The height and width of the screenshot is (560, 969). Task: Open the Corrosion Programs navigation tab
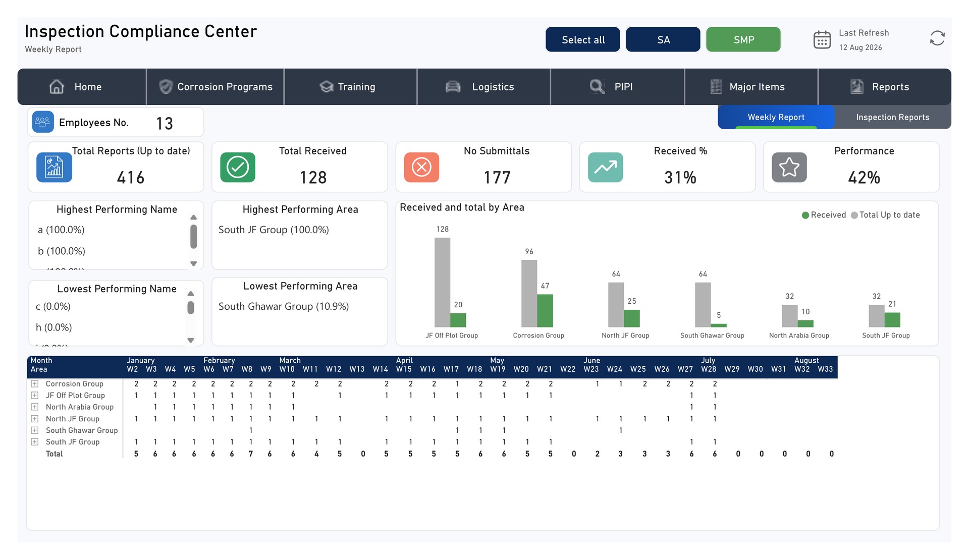(x=216, y=87)
